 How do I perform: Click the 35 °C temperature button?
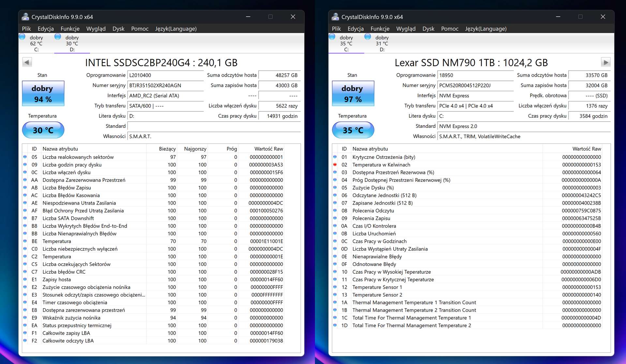pos(353,130)
